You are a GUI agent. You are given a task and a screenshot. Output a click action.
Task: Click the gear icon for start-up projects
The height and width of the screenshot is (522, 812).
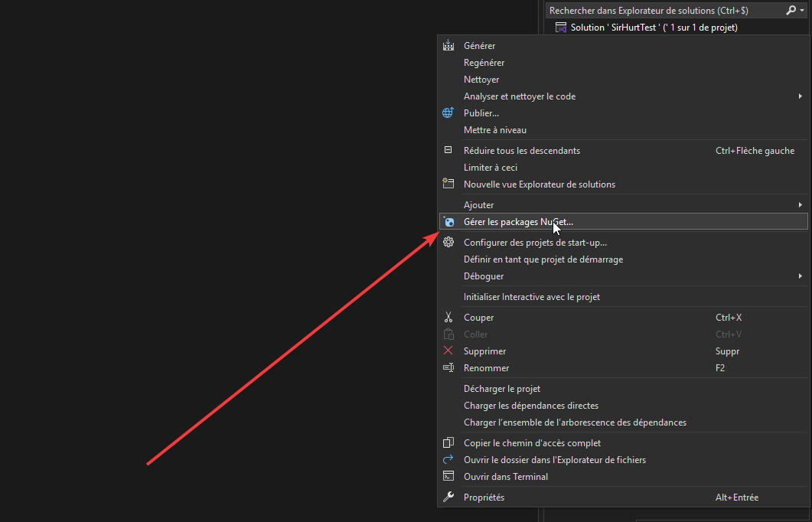[x=448, y=243]
